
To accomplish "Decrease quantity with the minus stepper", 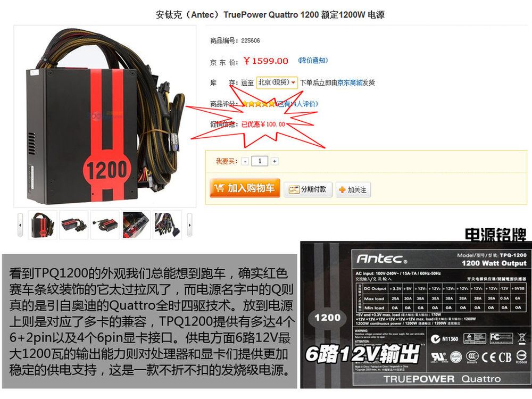I will pyautogui.click(x=245, y=161).
